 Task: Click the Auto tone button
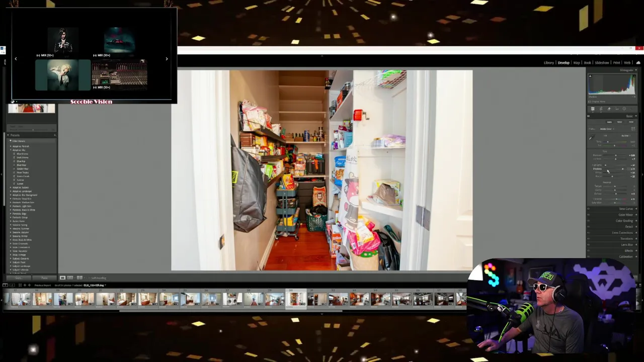(x=609, y=122)
